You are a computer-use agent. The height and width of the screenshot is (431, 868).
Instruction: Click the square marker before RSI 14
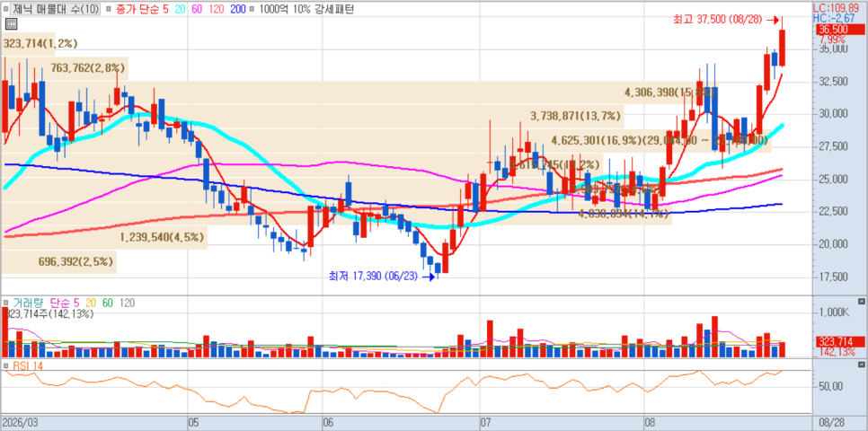(6, 366)
